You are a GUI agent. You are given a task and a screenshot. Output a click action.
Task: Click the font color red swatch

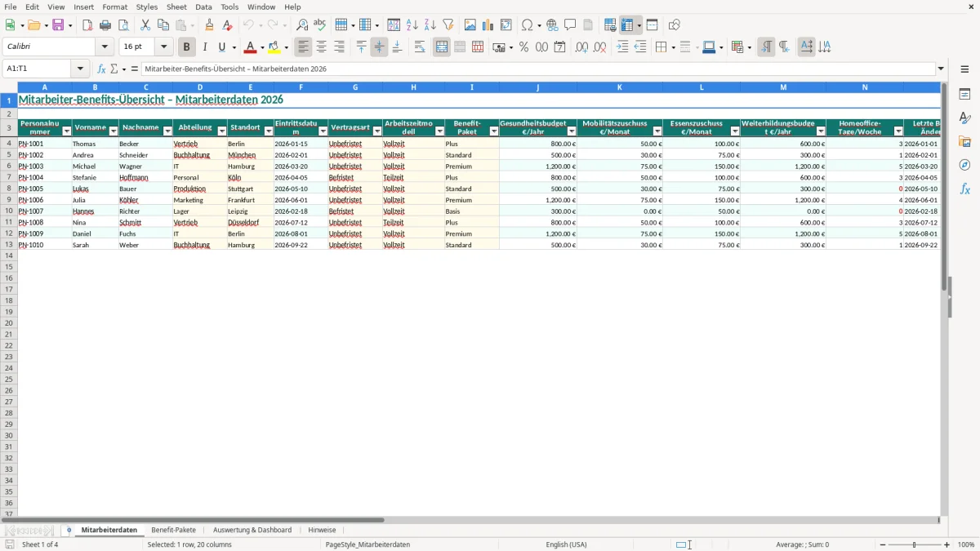(250, 47)
